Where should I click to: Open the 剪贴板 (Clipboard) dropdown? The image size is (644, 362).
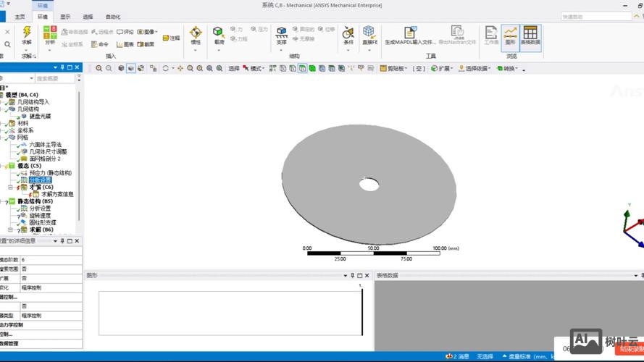pyautogui.click(x=395, y=69)
